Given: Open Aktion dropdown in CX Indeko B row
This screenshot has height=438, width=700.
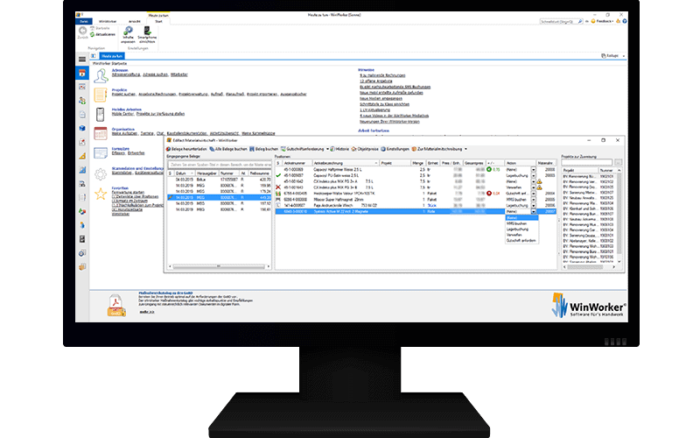Looking at the screenshot, I should [x=533, y=188].
